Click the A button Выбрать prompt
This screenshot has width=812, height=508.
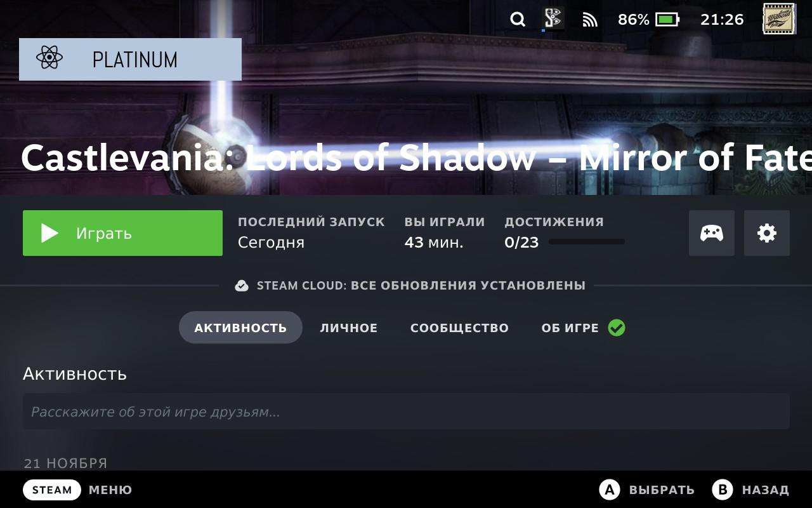pos(646,490)
